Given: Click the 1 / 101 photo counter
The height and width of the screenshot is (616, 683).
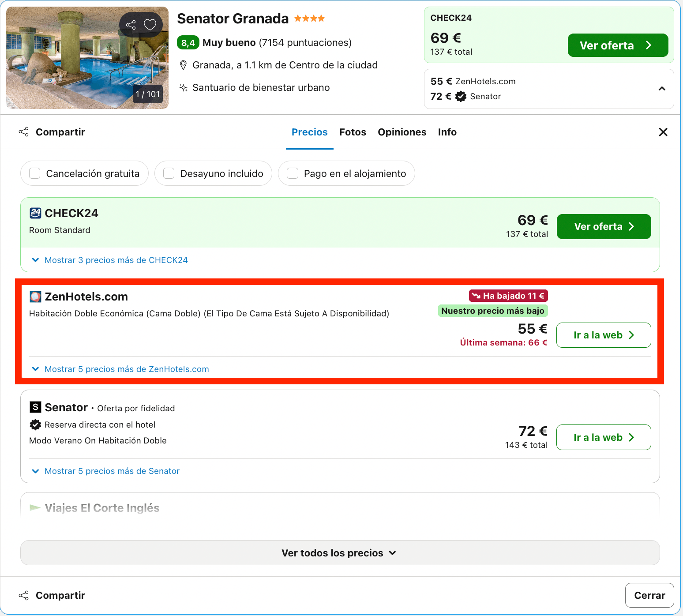Looking at the screenshot, I should (148, 94).
